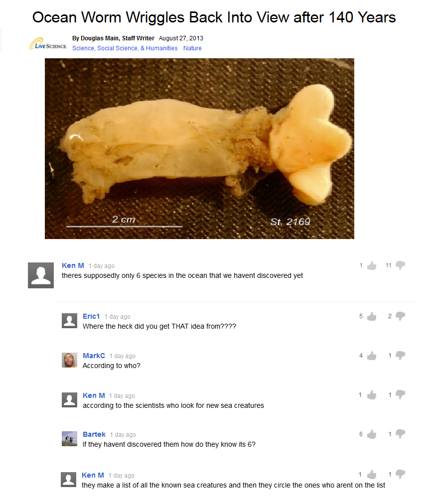Open the Science, Social Science, & Humanities category
430x504 pixels.
[x=125, y=48]
